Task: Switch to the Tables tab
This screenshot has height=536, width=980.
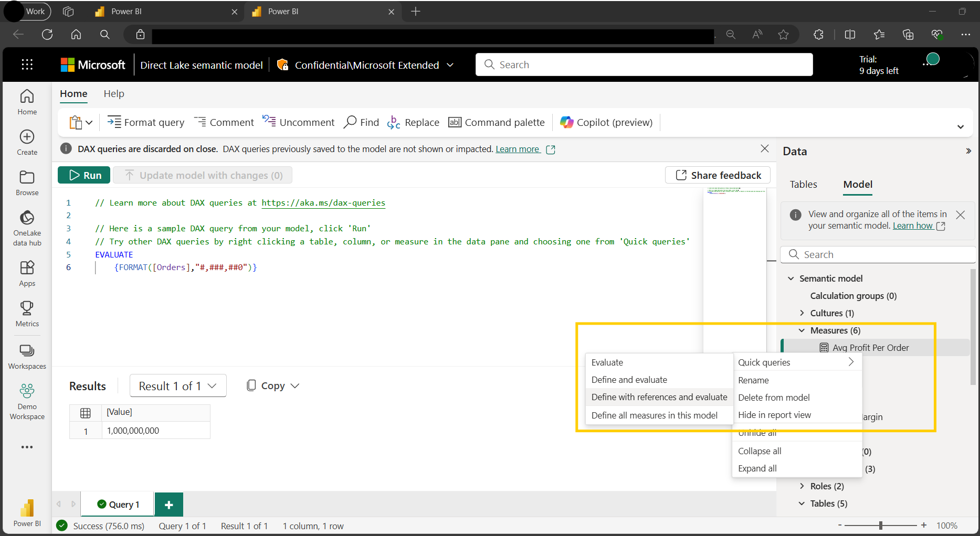Action: point(803,185)
